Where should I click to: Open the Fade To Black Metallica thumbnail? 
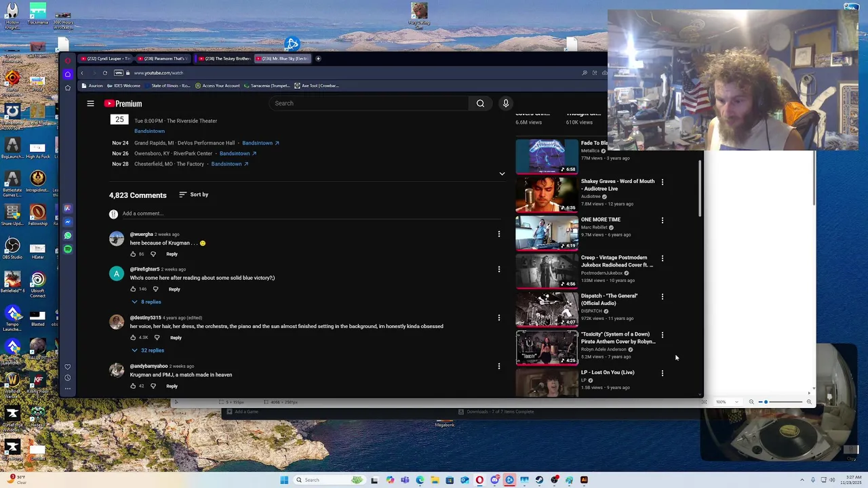click(x=547, y=156)
